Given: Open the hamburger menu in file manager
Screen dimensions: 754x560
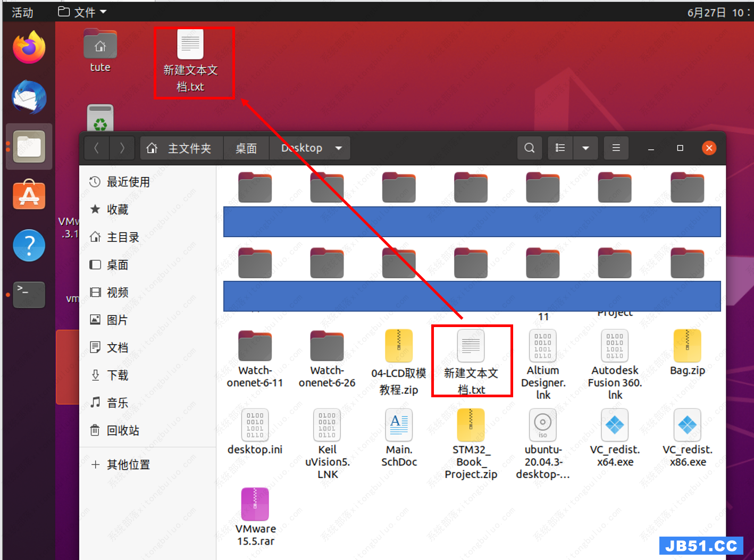Looking at the screenshot, I should click(x=616, y=148).
